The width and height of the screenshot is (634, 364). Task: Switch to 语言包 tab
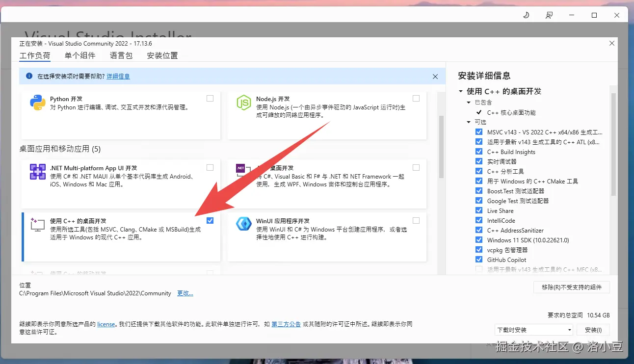(x=121, y=56)
